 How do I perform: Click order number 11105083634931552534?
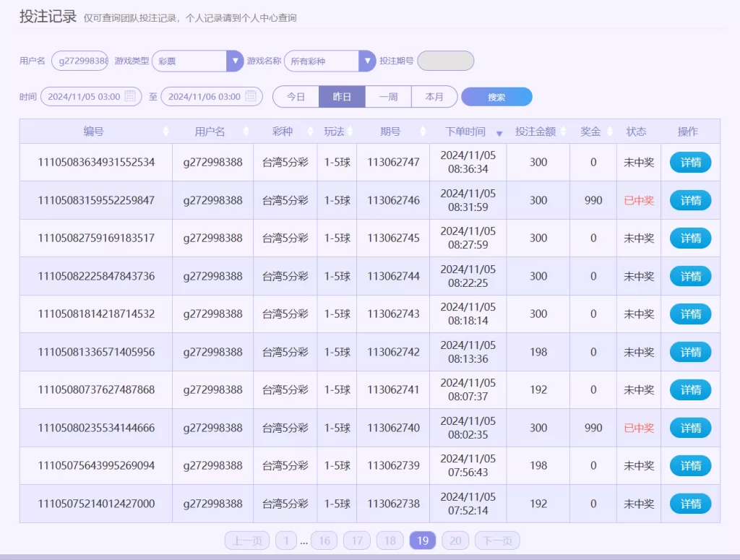click(x=96, y=163)
